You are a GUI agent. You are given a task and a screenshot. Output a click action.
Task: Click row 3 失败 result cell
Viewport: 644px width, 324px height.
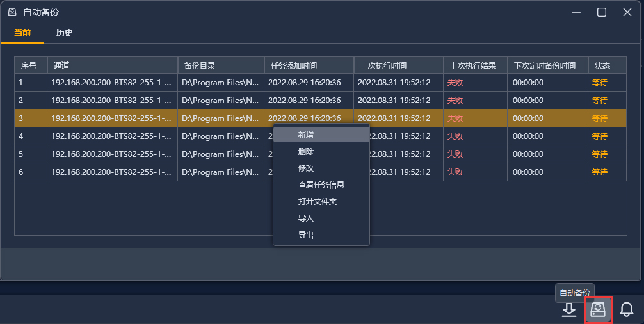click(475, 118)
